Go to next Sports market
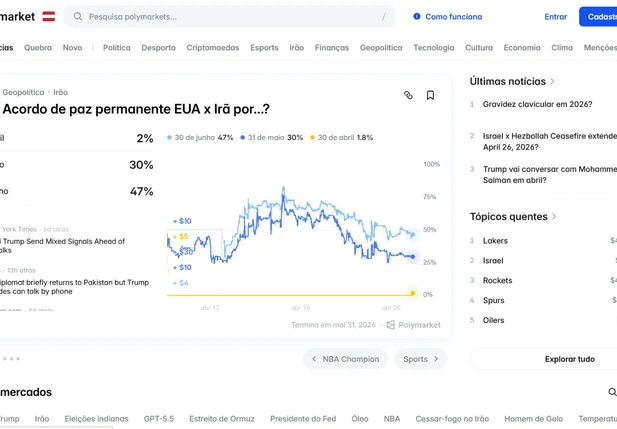 click(x=421, y=359)
